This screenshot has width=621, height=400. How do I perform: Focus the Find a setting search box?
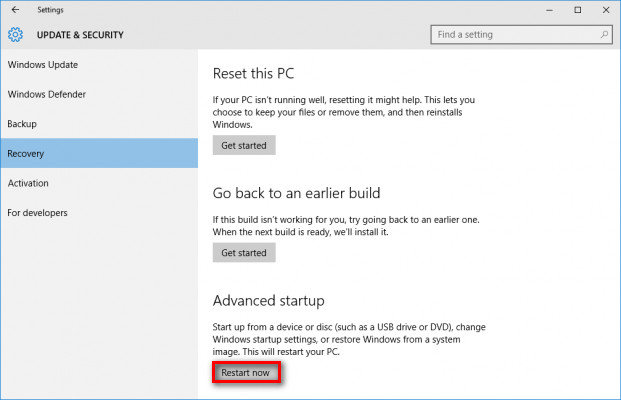pyautogui.click(x=521, y=34)
